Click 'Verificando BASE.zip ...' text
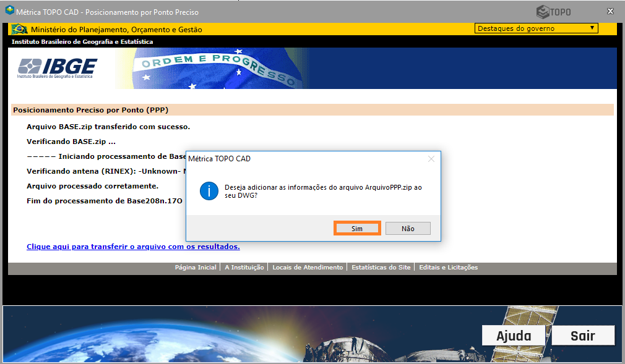The height and width of the screenshot is (364, 625). click(x=71, y=142)
